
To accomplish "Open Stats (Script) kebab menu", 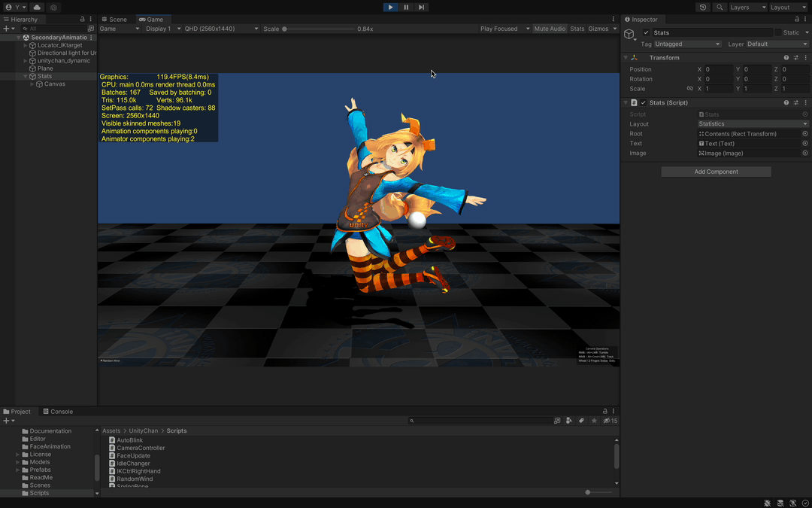I will (x=805, y=102).
